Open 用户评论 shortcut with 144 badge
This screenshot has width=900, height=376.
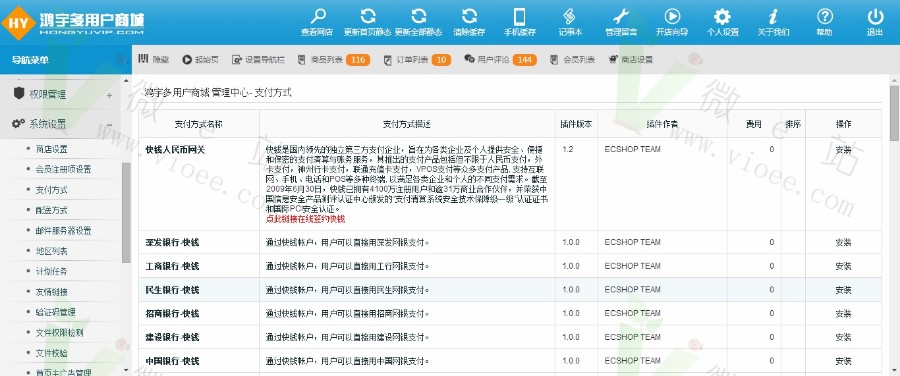click(x=500, y=59)
